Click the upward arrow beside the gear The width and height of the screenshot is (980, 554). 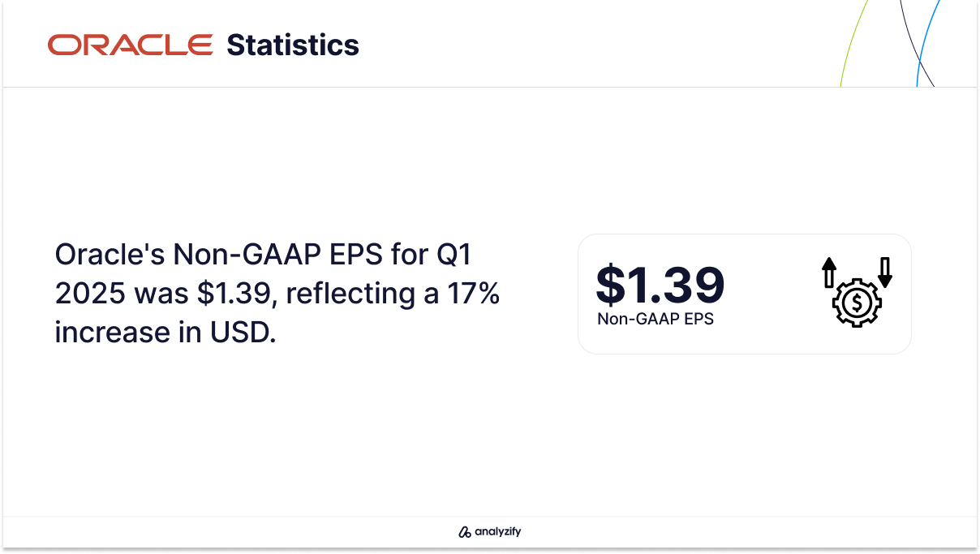(828, 273)
